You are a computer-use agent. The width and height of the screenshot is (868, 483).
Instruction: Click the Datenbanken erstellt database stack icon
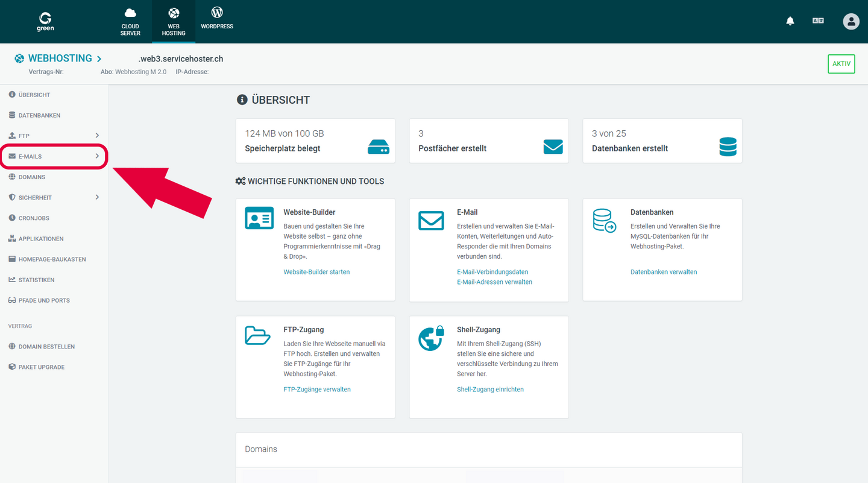click(728, 147)
